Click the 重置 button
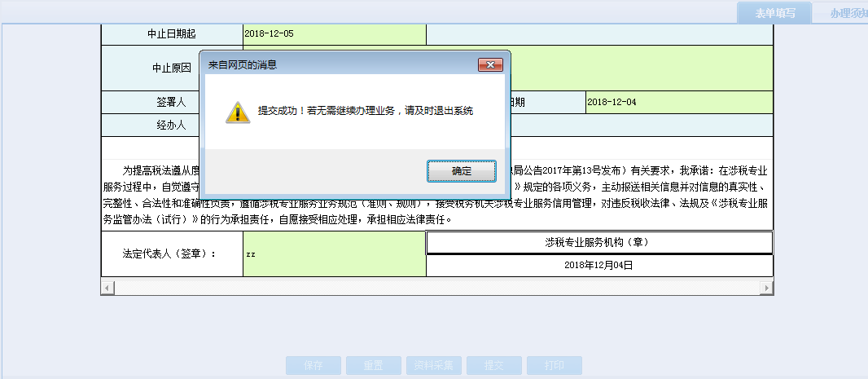Image resolution: width=868 pixels, height=379 pixels. tap(373, 366)
